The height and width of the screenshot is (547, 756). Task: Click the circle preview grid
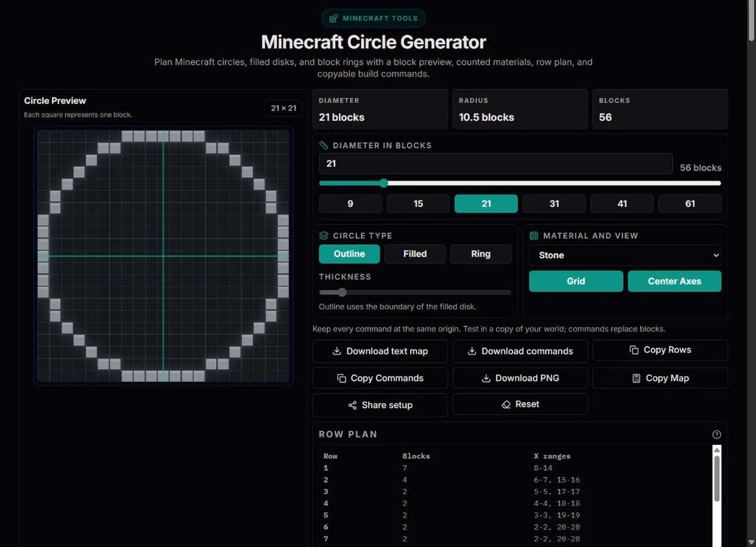(x=163, y=256)
